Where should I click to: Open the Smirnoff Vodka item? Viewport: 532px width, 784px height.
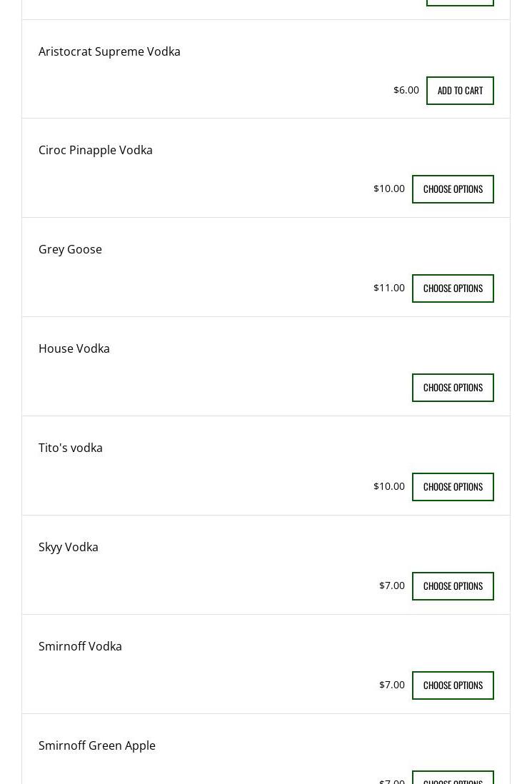pyautogui.click(x=80, y=646)
